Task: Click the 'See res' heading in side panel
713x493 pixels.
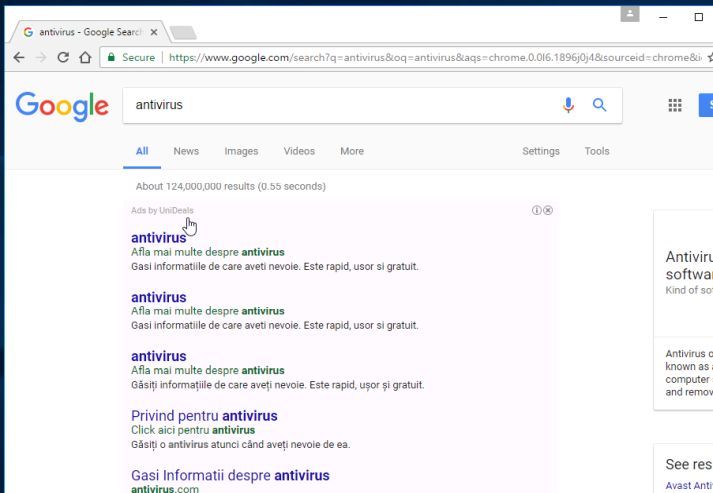Action: [x=689, y=464]
